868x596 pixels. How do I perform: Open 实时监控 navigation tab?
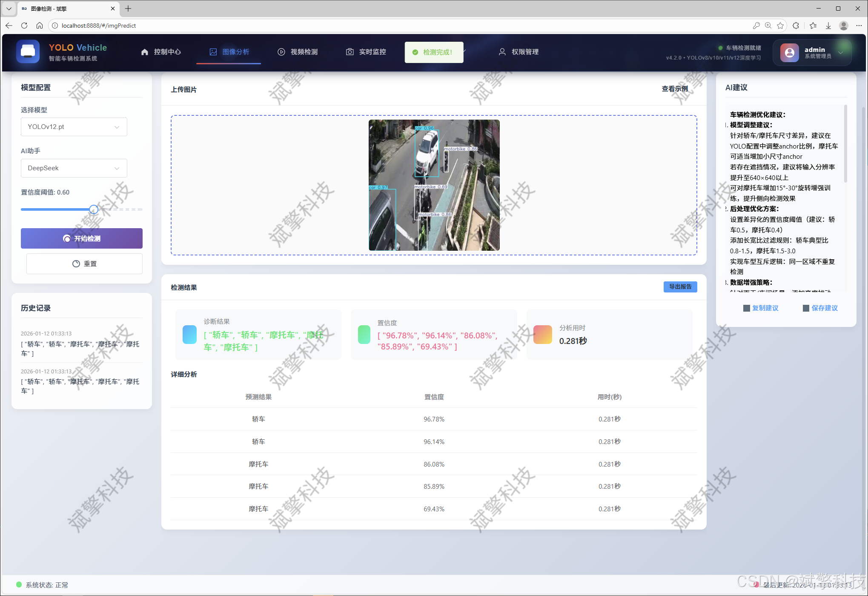click(366, 52)
